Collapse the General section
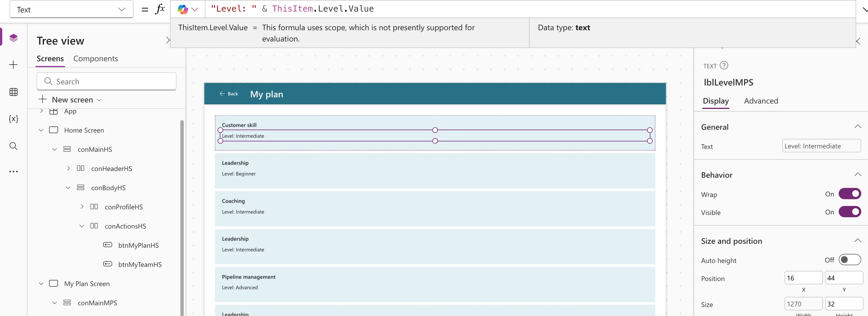This screenshot has height=316, width=868. tap(858, 127)
